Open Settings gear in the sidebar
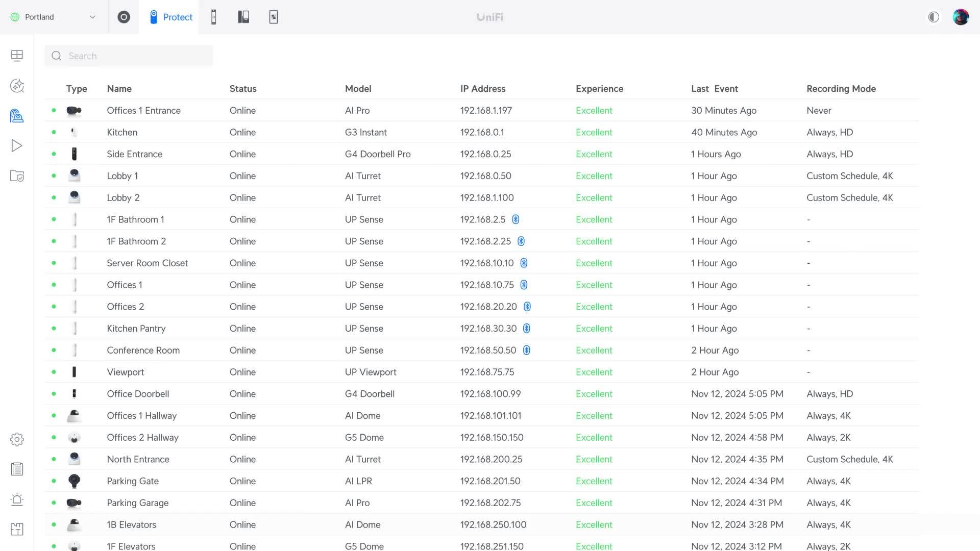 point(17,439)
